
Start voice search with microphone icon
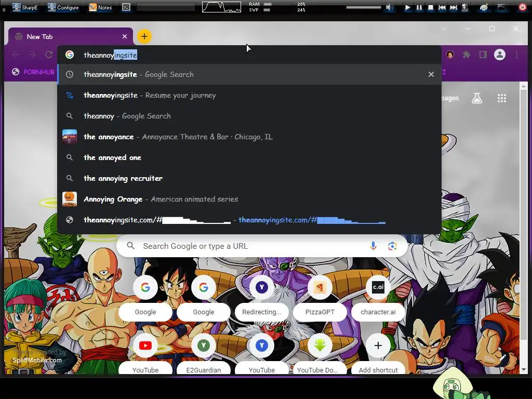pos(373,246)
